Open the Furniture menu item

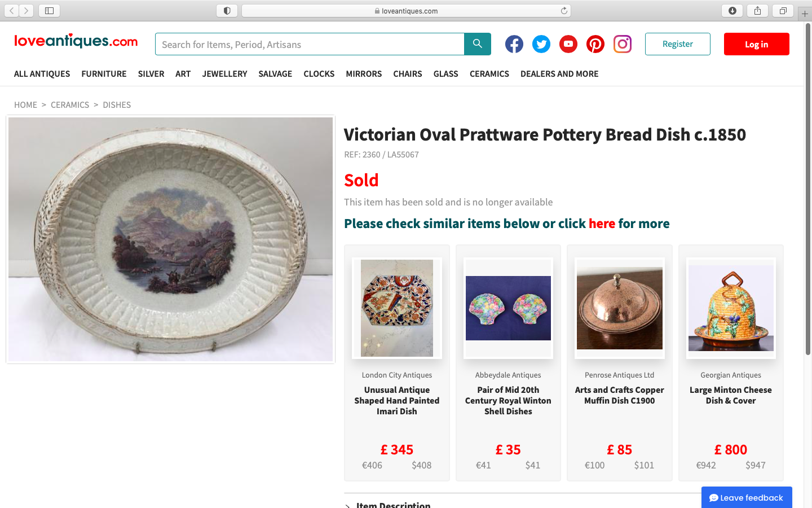(104, 74)
